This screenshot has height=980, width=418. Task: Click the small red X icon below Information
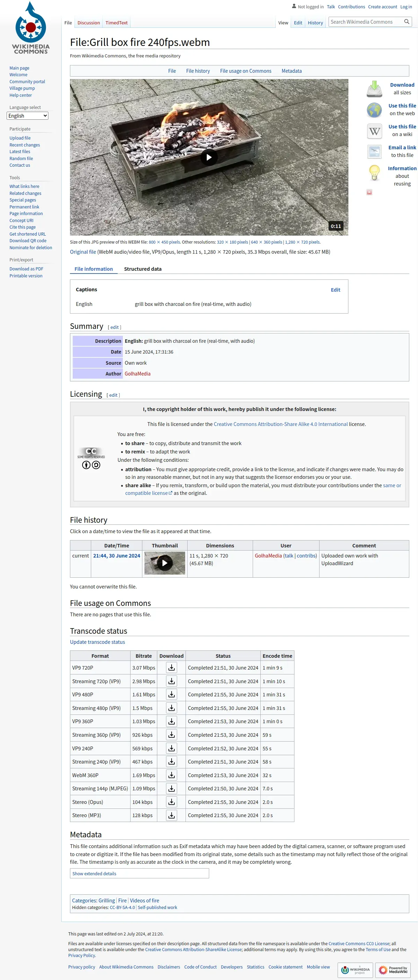click(369, 192)
